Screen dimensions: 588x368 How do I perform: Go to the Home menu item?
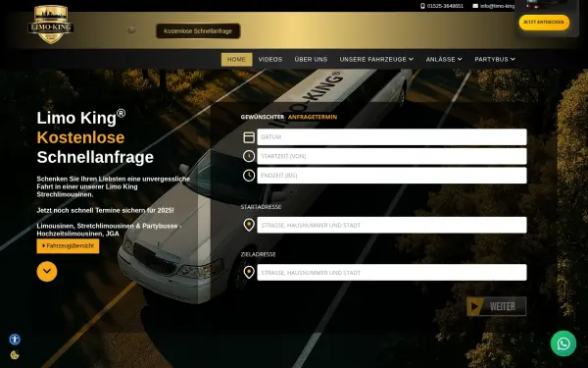[236, 59]
